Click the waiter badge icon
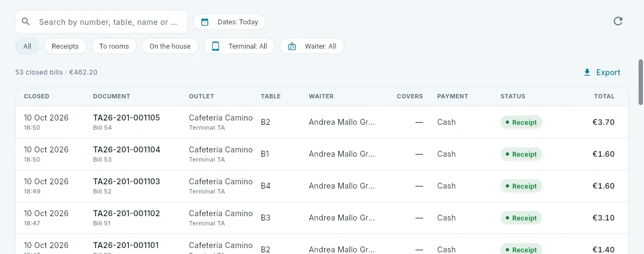The width and height of the screenshot is (644, 254). pos(292,46)
